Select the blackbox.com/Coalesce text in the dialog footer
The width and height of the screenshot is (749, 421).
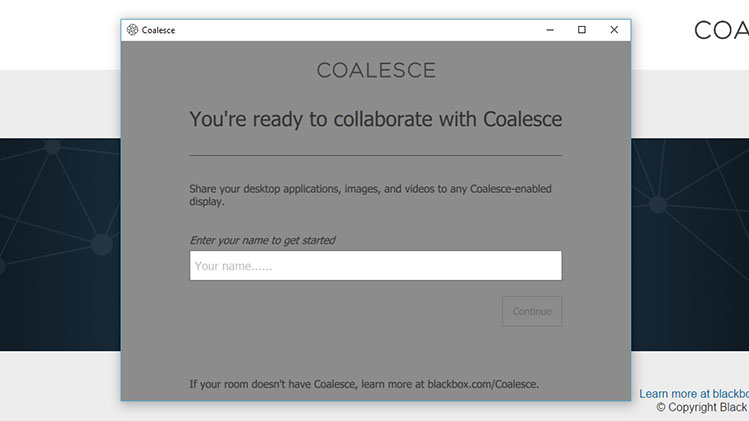482,384
